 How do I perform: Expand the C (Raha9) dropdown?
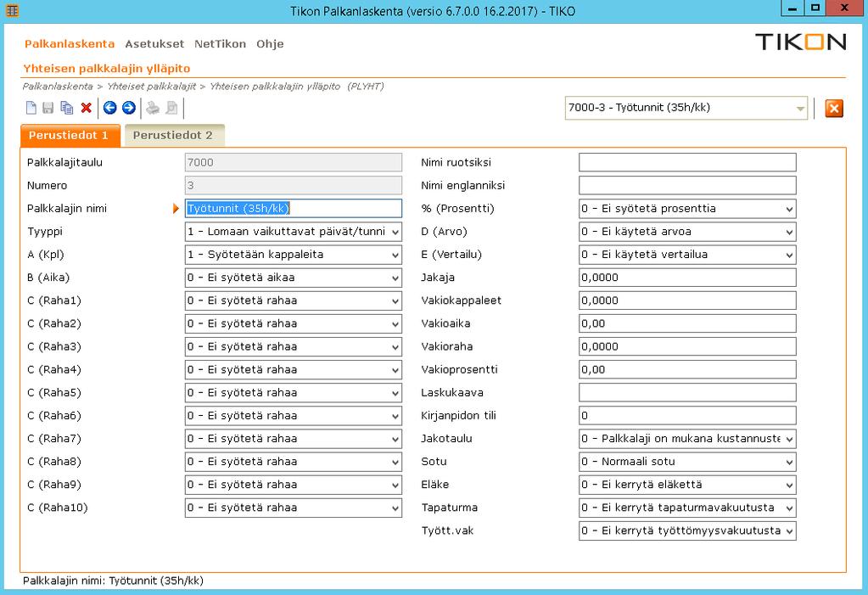pos(395,485)
